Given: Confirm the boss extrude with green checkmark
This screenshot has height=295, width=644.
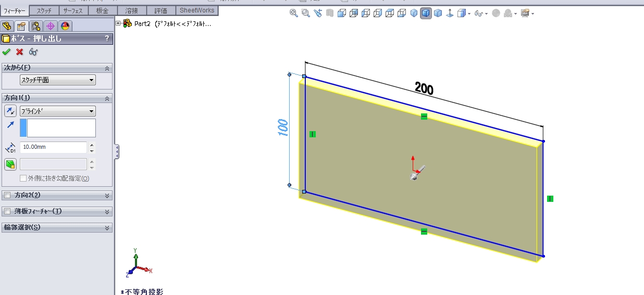Looking at the screenshot, I should coord(6,52).
